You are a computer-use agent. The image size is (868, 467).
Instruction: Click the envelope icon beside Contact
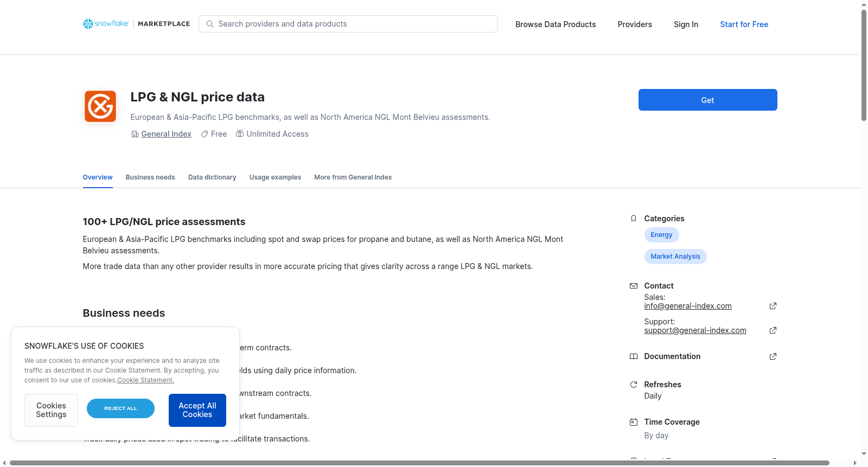coord(633,286)
